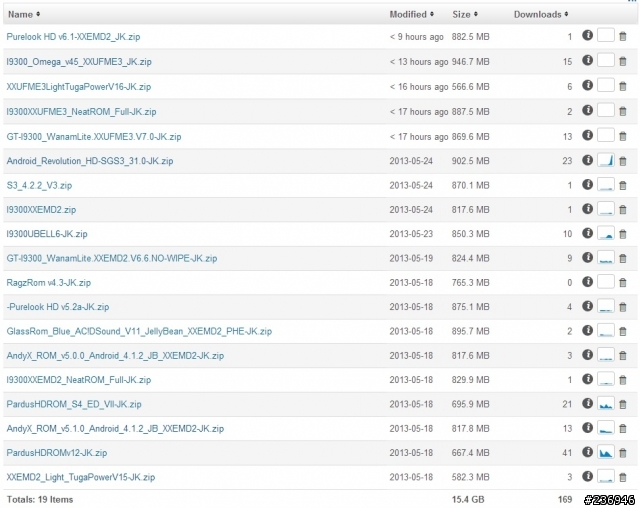Open I9300XXUFME3_NeatROM_Full-JK.zip link
This screenshot has width=640, height=508.
pos(81,112)
